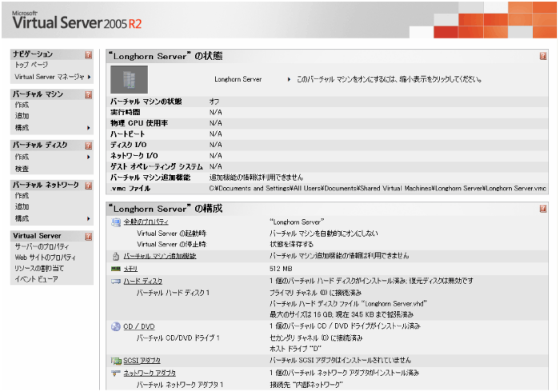Click 状態を保存する value text
The image size is (560, 392).
[x=291, y=244]
